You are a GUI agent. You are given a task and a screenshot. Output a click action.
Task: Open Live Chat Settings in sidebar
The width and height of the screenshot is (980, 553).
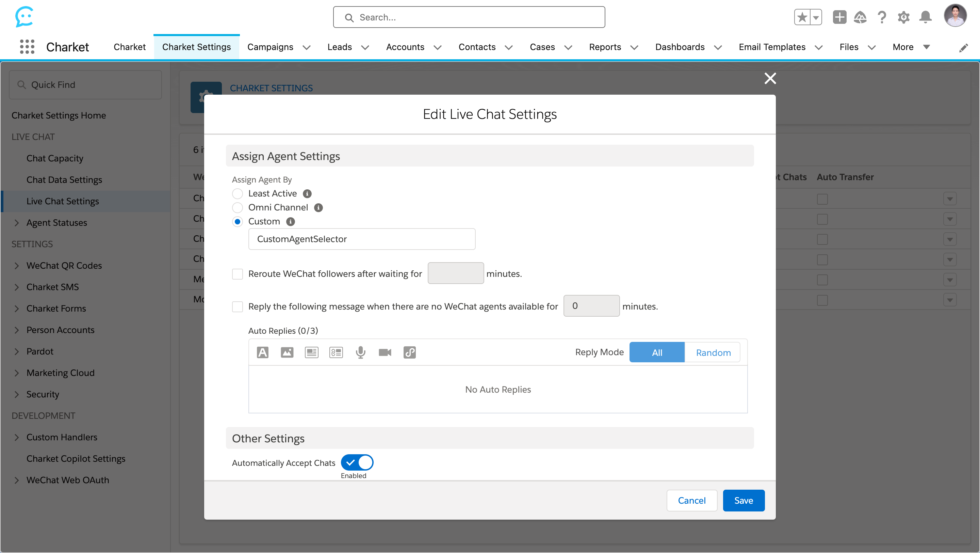pos(62,201)
